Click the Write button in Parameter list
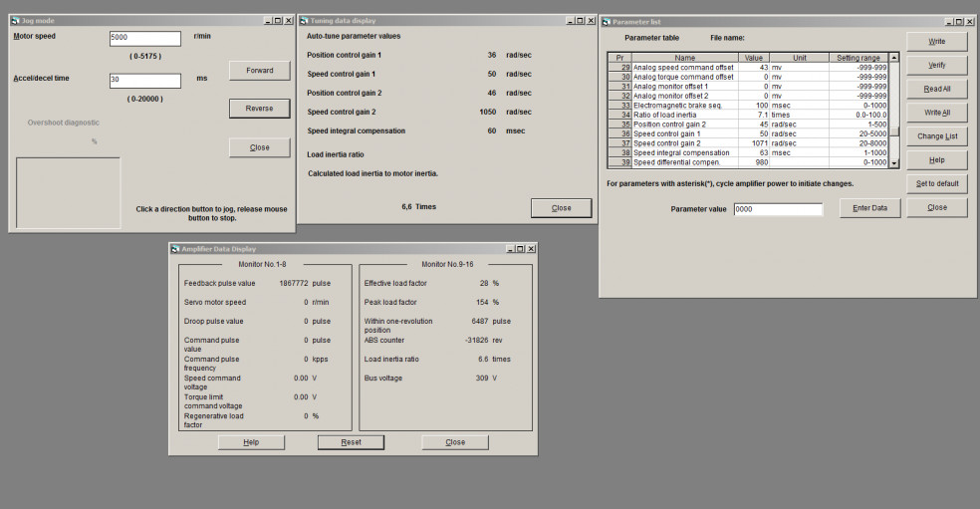Screen dimensions: 980x509 pyautogui.click(x=937, y=42)
